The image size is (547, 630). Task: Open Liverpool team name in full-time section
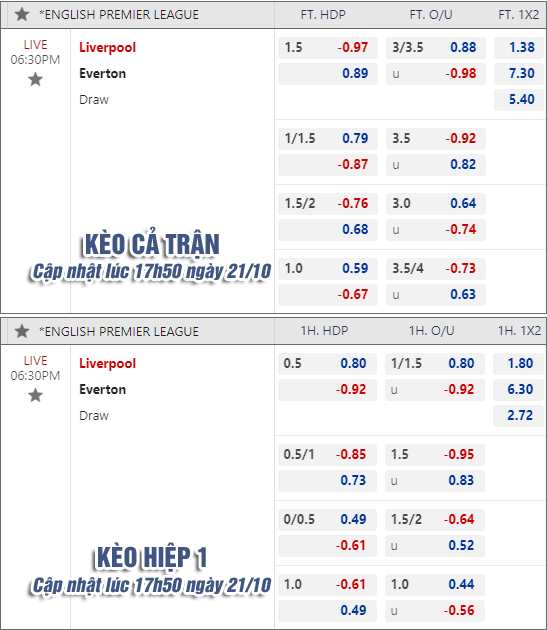tap(107, 47)
